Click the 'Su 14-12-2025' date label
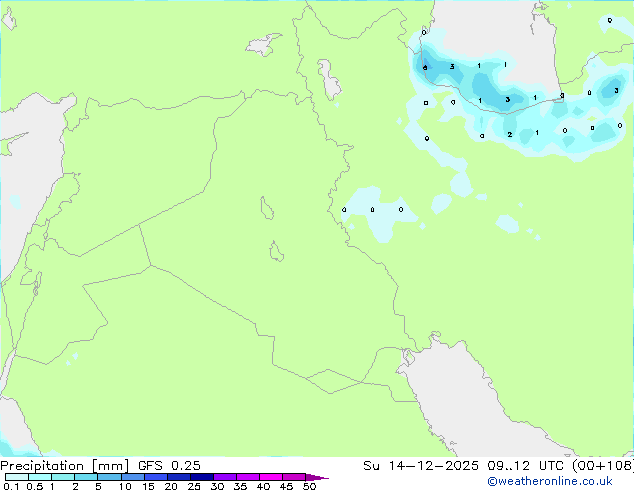Viewport: 634px width, 490px height. [421, 466]
